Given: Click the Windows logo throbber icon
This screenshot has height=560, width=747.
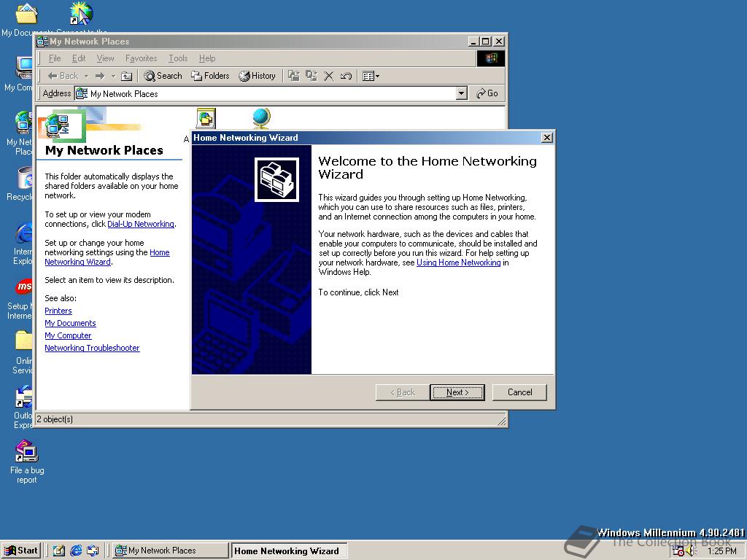Looking at the screenshot, I should (491, 58).
